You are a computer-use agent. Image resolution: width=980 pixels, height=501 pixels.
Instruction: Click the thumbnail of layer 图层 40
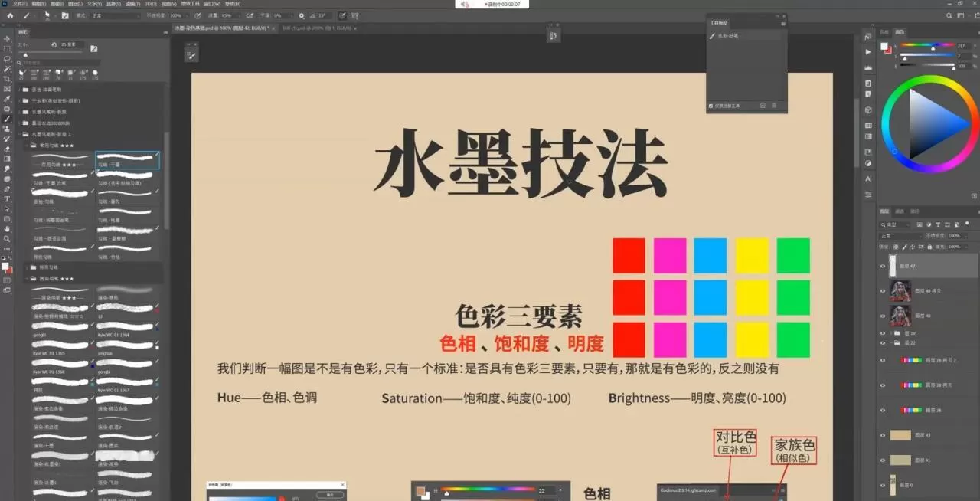tap(900, 316)
